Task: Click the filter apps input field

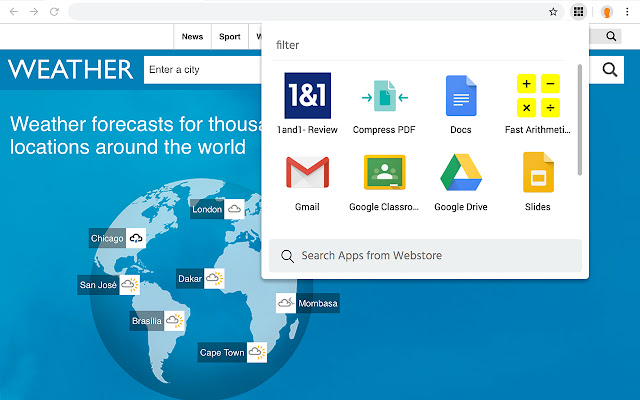Action: point(418,45)
